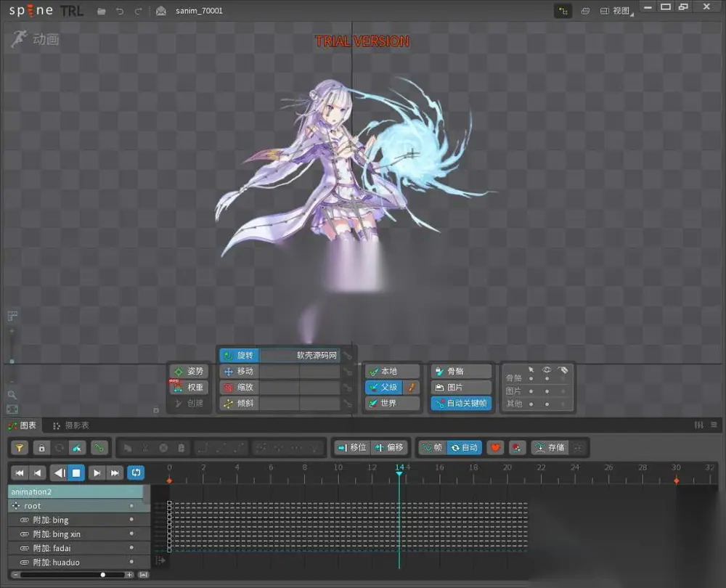Click the timeline zoom slider handle

pyautogui.click(x=103, y=575)
